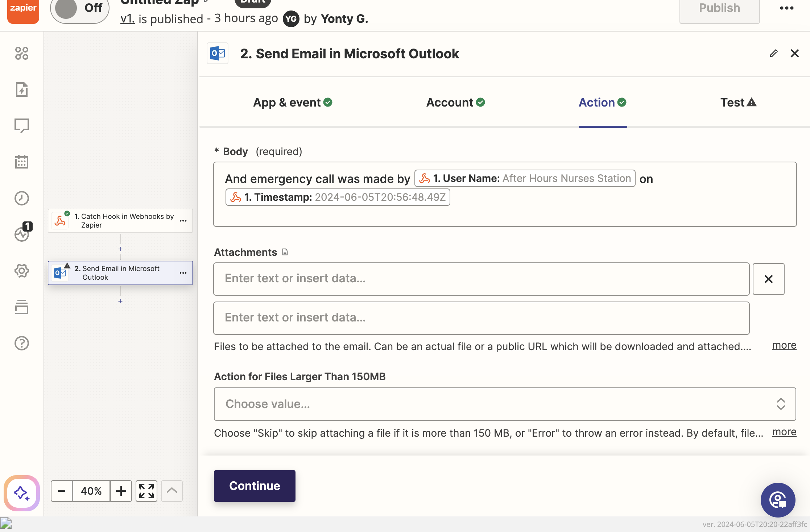Viewport: 810px width, 532px height.
Task: Rename step using the pencil icon
Action: point(774,54)
